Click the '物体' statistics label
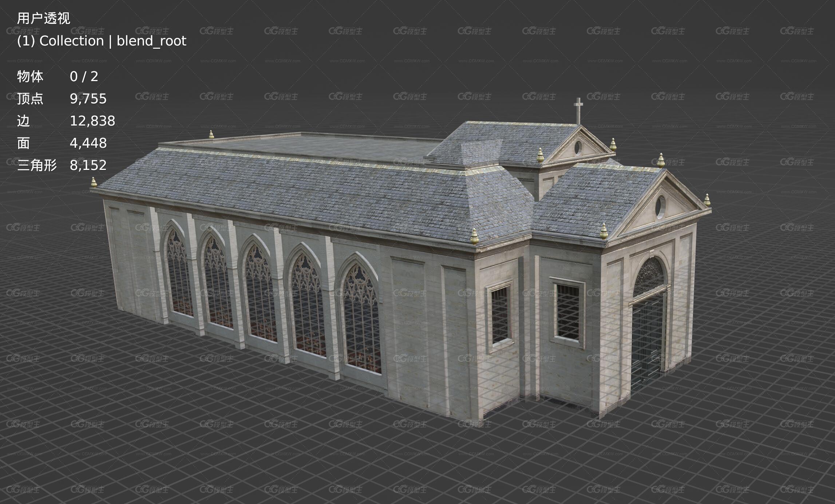This screenshot has width=835, height=504. (x=30, y=76)
